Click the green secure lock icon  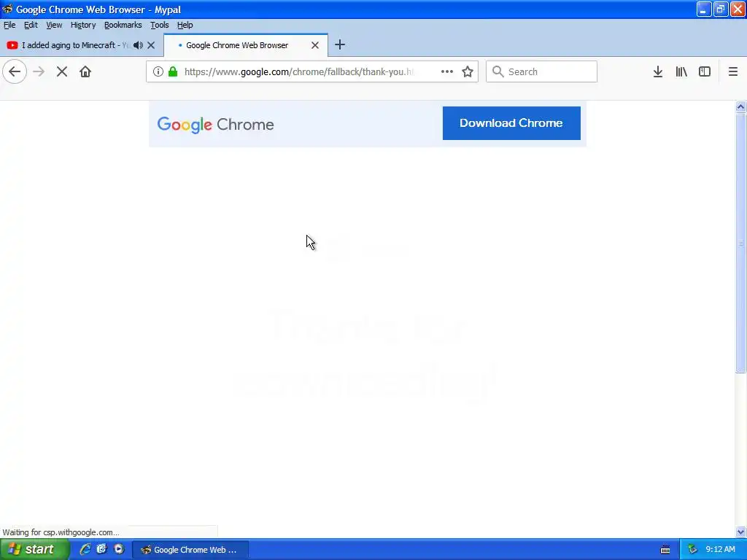click(173, 71)
